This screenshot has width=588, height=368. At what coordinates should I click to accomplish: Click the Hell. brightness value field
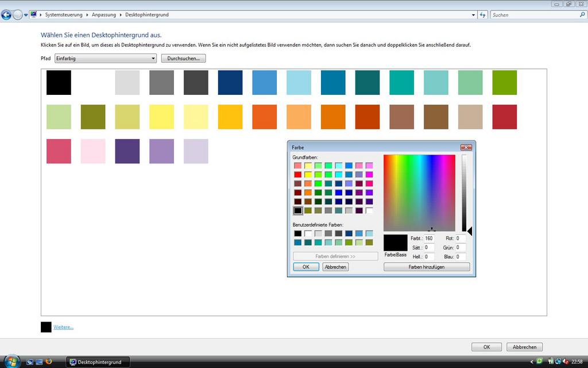pyautogui.click(x=430, y=257)
